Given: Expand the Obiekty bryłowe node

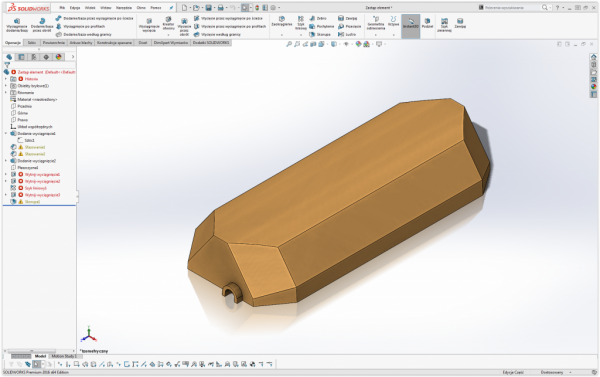Looking at the screenshot, I should (x=6, y=86).
